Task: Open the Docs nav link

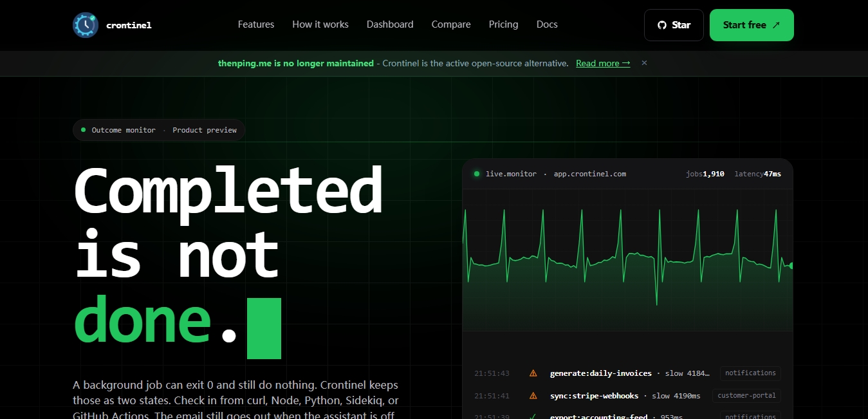Action: click(547, 24)
